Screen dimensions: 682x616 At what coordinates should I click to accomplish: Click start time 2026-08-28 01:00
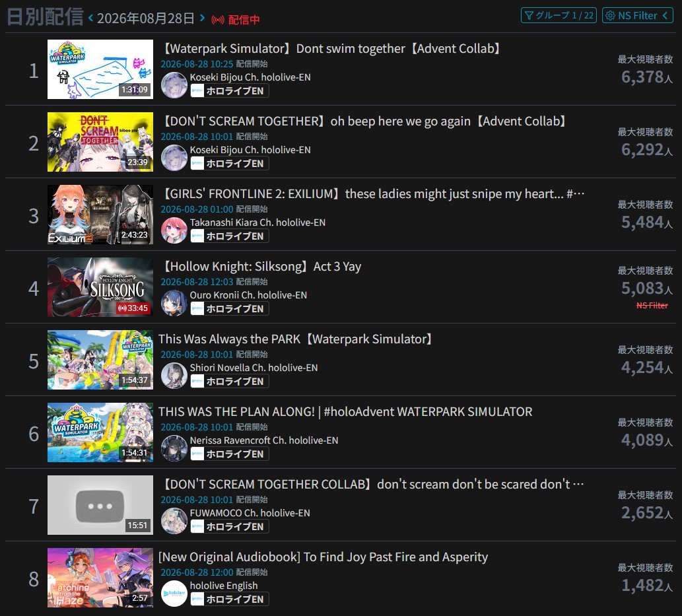point(197,209)
